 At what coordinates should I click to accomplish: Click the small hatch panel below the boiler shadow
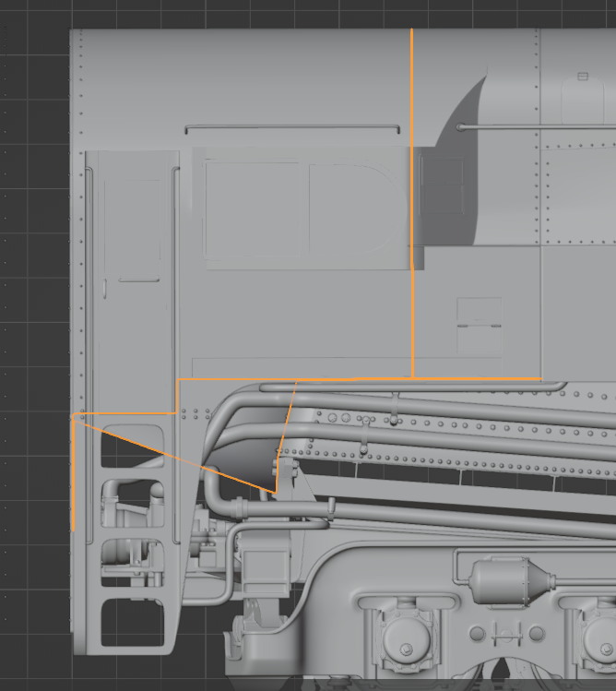[480, 311]
